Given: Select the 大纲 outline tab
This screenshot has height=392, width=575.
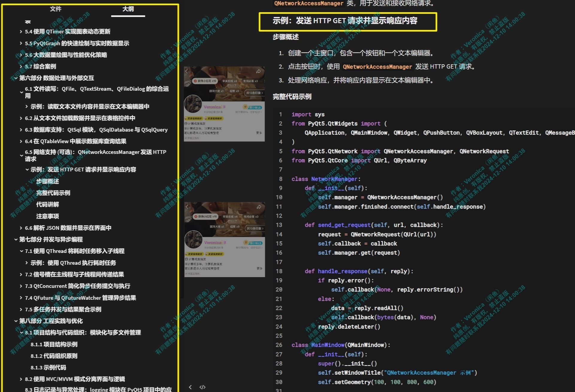Looking at the screenshot, I should pos(128,9).
